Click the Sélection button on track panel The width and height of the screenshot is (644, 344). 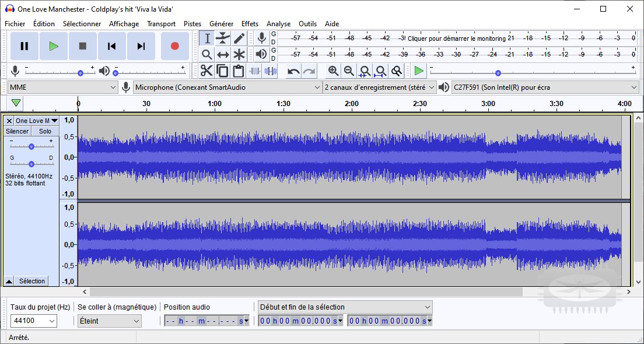tap(32, 281)
